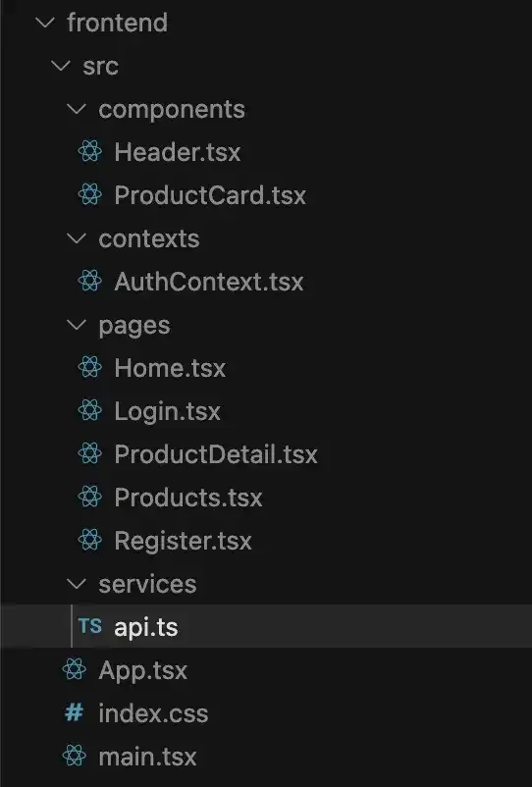Select the services folder label
This screenshot has width=532, height=787.
(x=147, y=584)
